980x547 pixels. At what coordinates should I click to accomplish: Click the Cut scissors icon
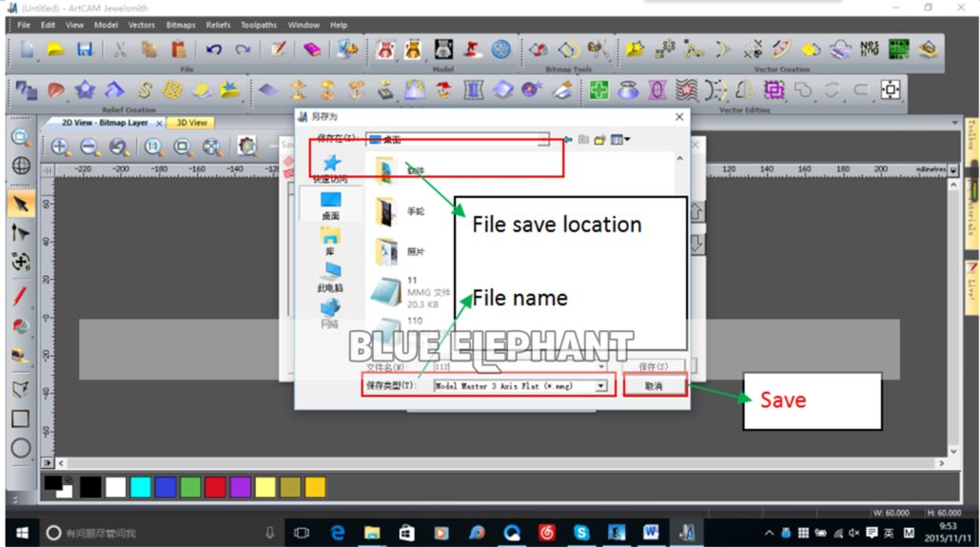120,49
